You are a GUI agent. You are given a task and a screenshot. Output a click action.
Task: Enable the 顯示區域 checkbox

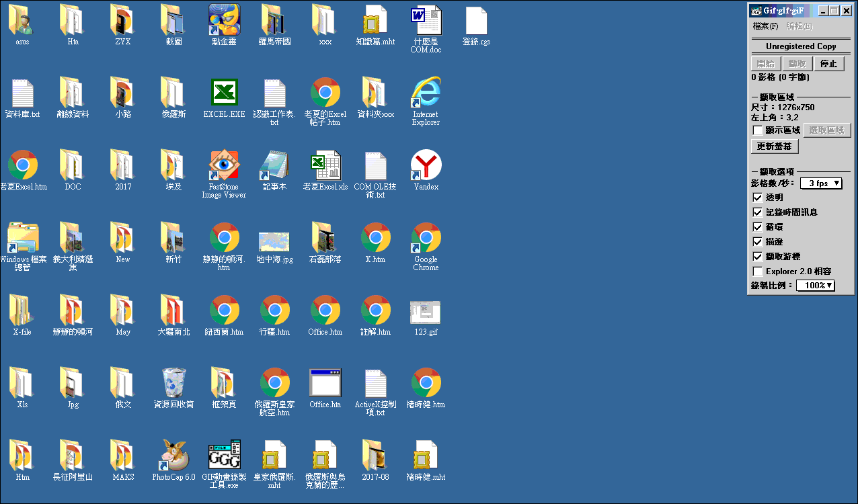[758, 130]
